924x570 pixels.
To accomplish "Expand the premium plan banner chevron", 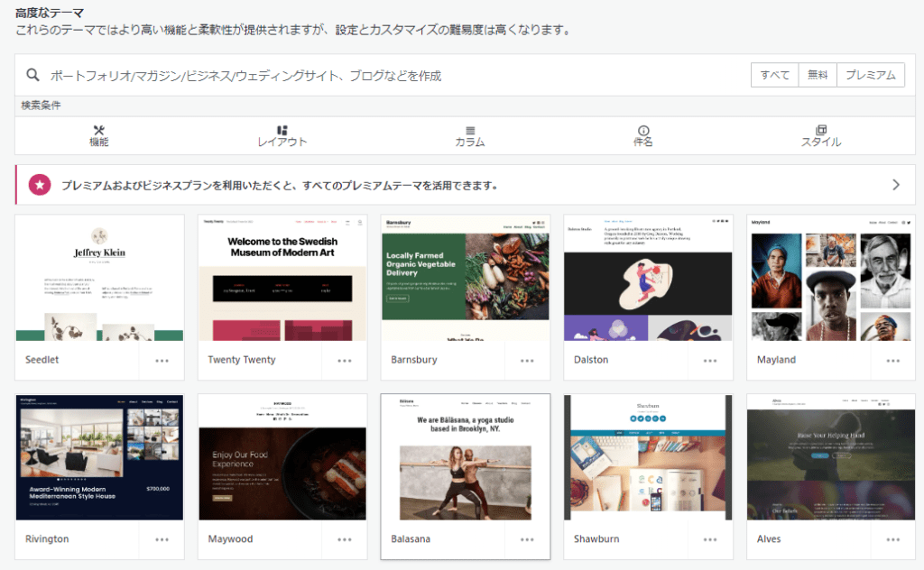I will click(x=895, y=185).
